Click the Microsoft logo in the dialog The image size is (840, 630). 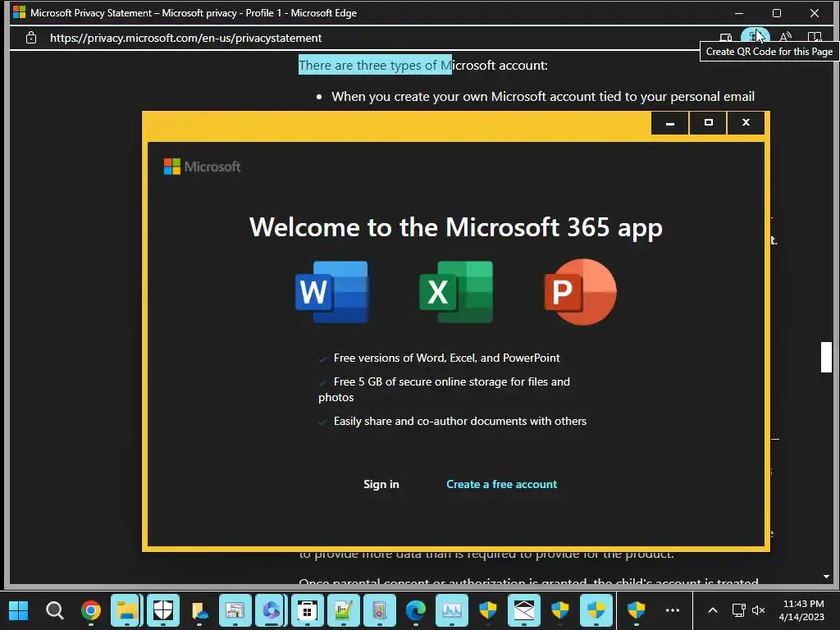202,167
